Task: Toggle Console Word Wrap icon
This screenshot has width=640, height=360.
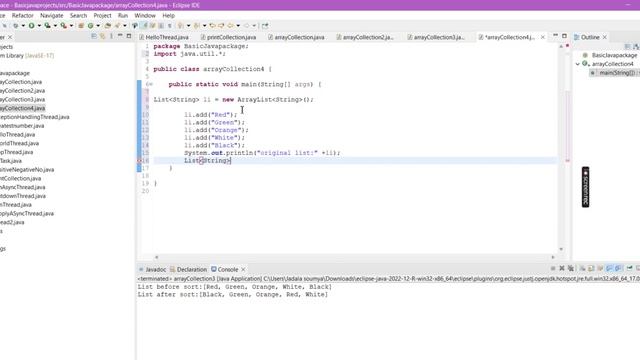Action: (x=600, y=268)
